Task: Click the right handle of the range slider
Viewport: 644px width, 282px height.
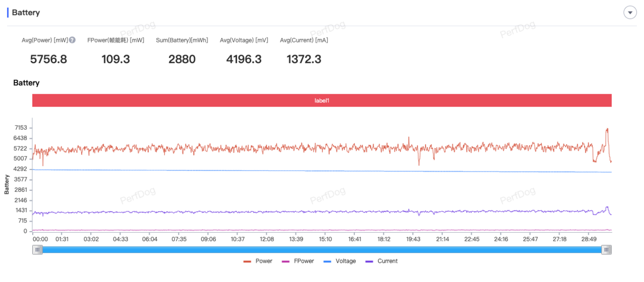Action: 606,249
